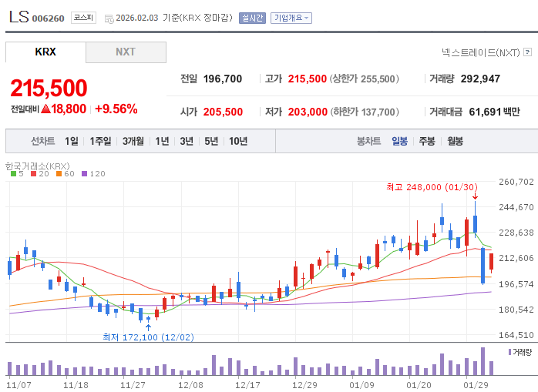Click the lower limit text 하한가 137,700
The width and height of the screenshot is (538, 392).
tap(365, 112)
